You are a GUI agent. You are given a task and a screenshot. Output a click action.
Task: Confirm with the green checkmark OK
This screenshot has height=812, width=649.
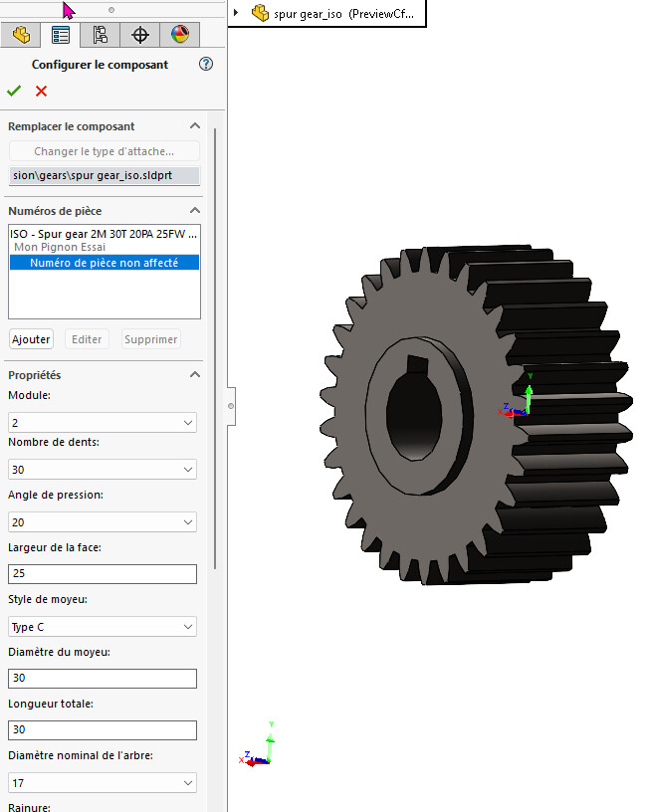(14, 91)
